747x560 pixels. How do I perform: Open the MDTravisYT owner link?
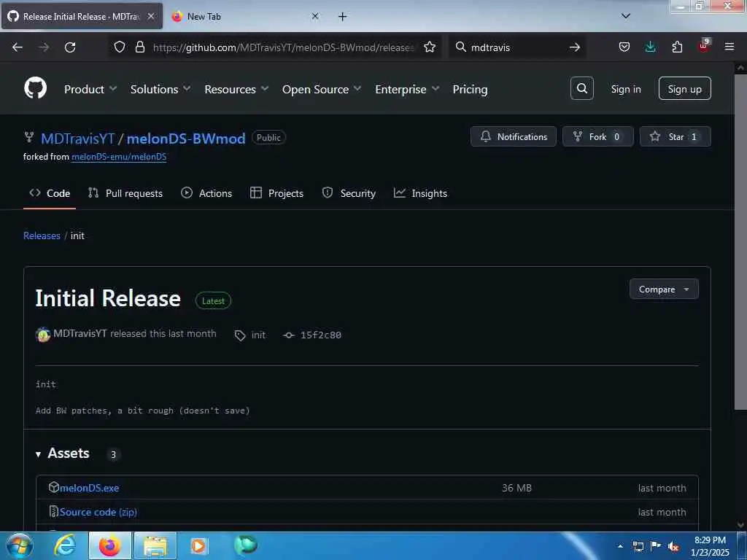coord(77,139)
